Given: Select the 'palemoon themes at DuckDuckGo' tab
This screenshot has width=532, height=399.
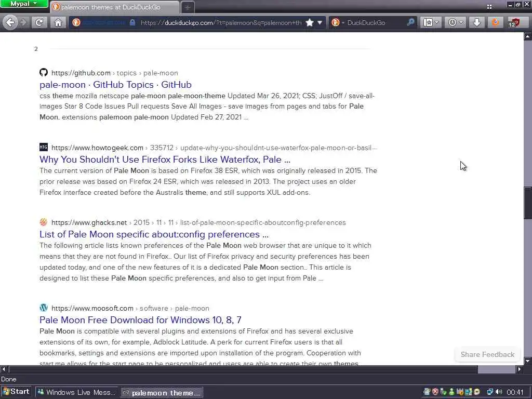Looking at the screenshot, I should (114, 7).
